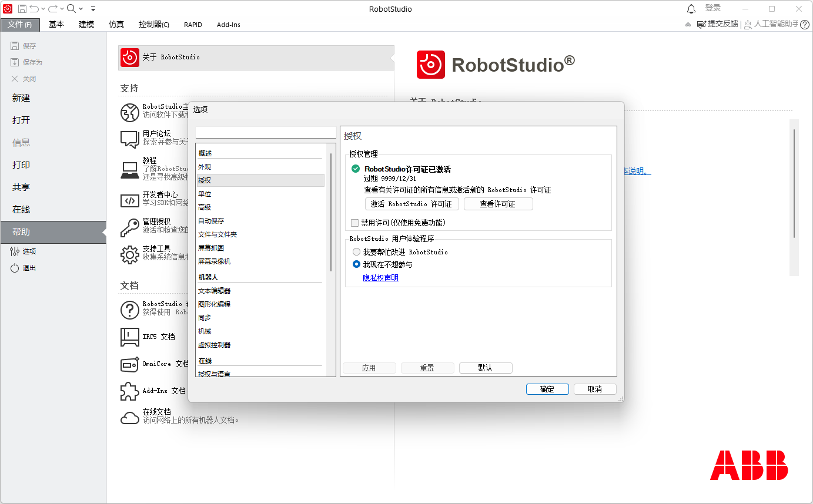Screen dimensions: 813x504
Task: Click the RobotStudio app logo in title bar
Action: coord(8,9)
